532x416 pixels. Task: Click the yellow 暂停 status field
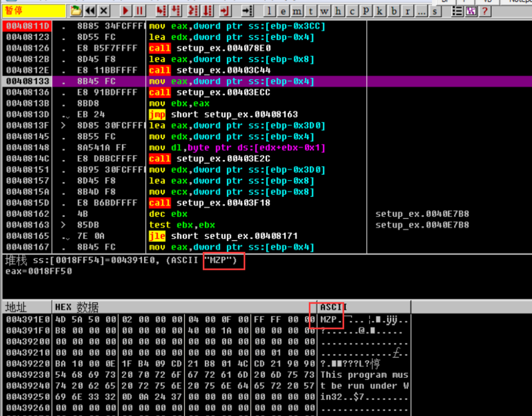point(34,11)
